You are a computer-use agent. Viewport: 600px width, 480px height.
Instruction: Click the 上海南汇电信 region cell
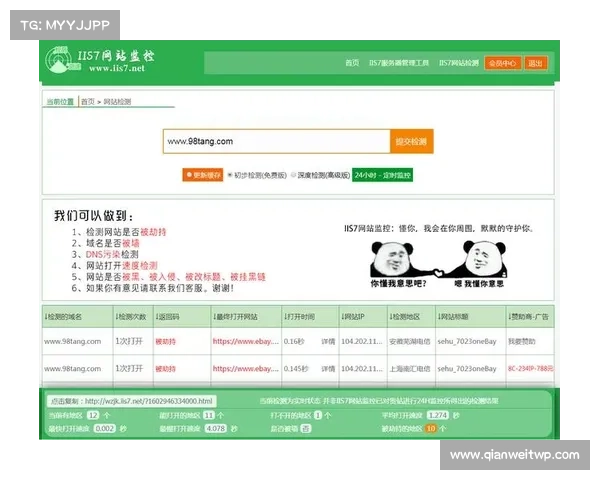coord(410,369)
